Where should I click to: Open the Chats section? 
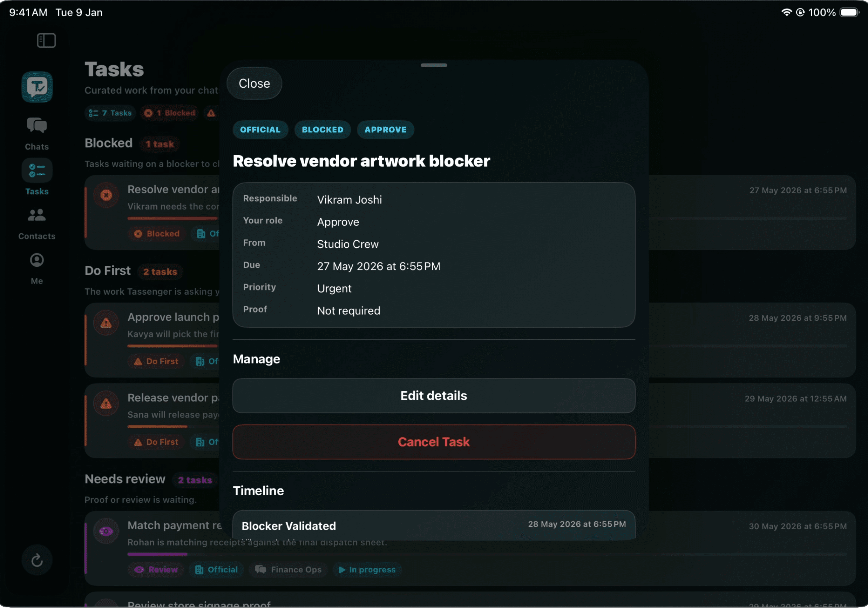[37, 134]
